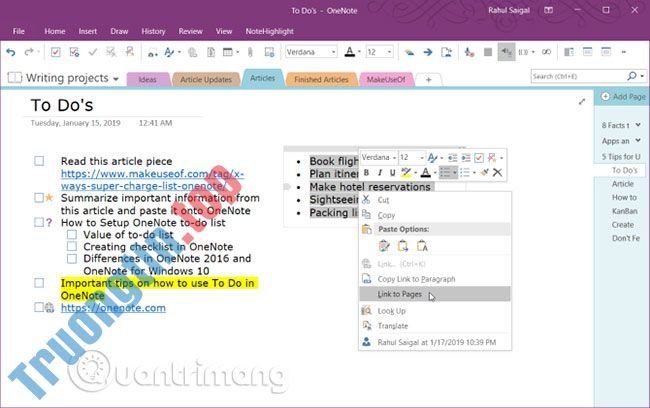Click the gray stop square icon
Viewport: 650px width, 408px height.
[488, 52]
